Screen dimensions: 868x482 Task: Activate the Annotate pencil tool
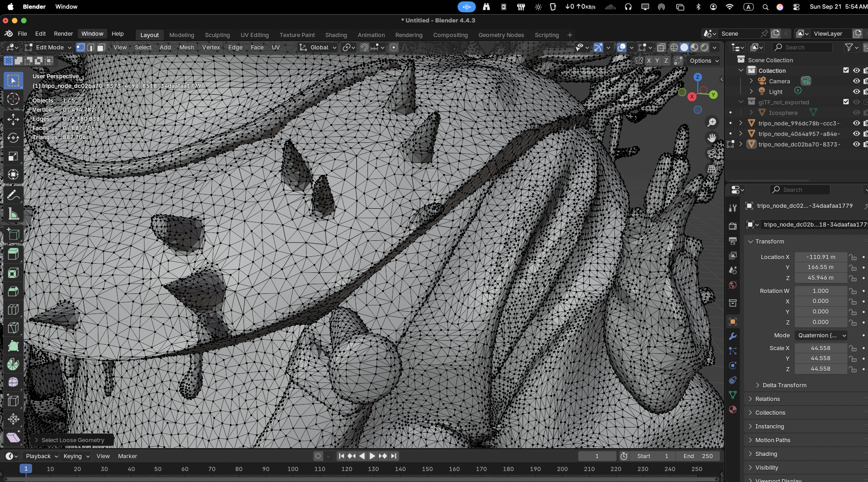pyautogui.click(x=13, y=195)
